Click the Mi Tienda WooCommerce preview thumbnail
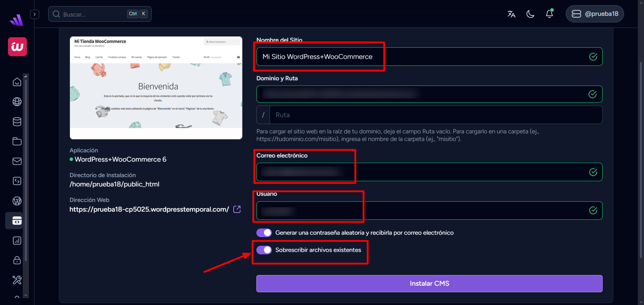This screenshot has width=644, height=305. [x=156, y=88]
